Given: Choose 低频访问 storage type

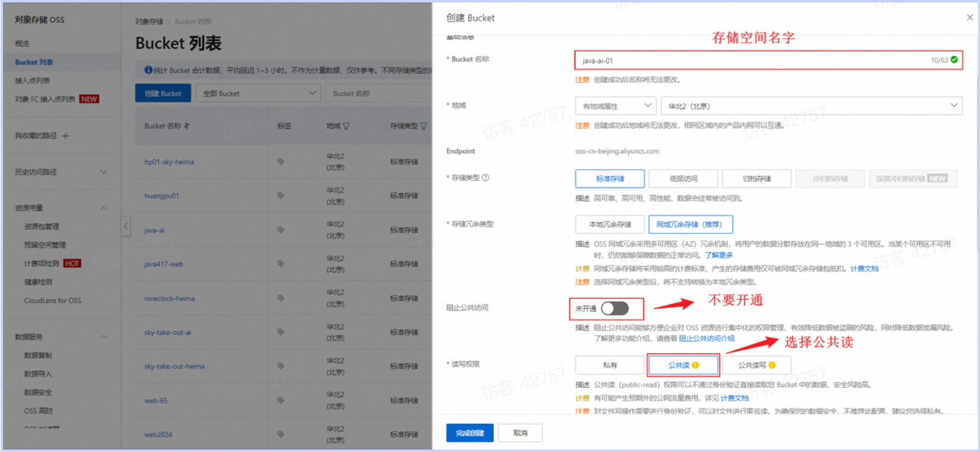Looking at the screenshot, I should point(683,178).
